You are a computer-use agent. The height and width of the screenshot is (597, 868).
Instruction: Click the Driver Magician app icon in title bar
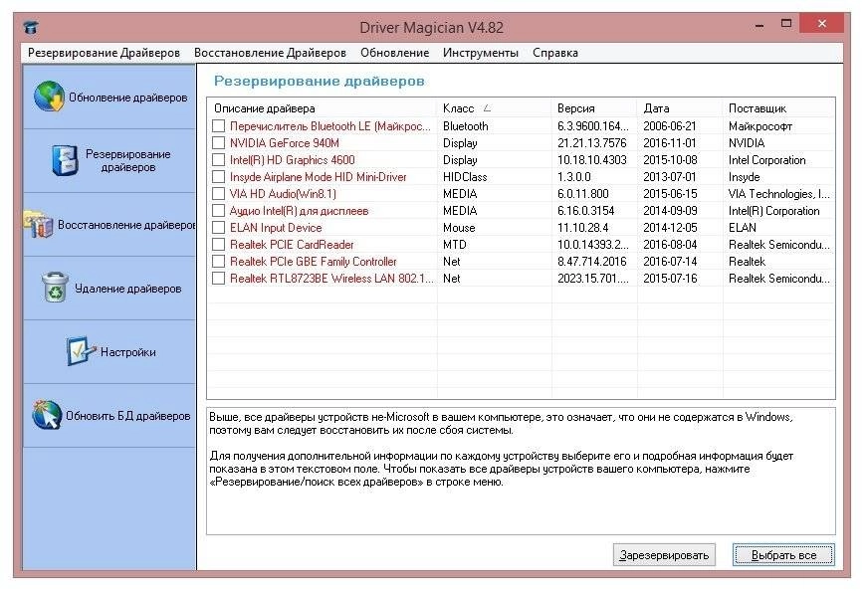click(x=31, y=27)
